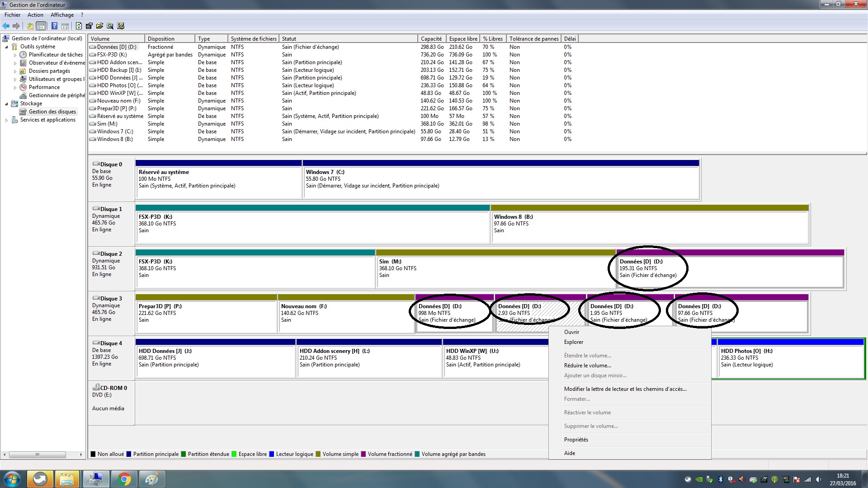Click the view settings toolbar icon with gear
868x488 pixels.
(121, 26)
